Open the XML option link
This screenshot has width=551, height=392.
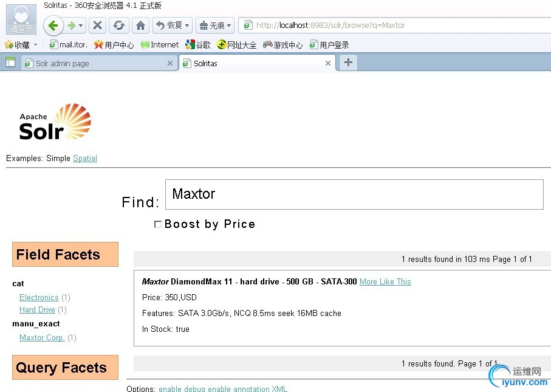click(279, 389)
